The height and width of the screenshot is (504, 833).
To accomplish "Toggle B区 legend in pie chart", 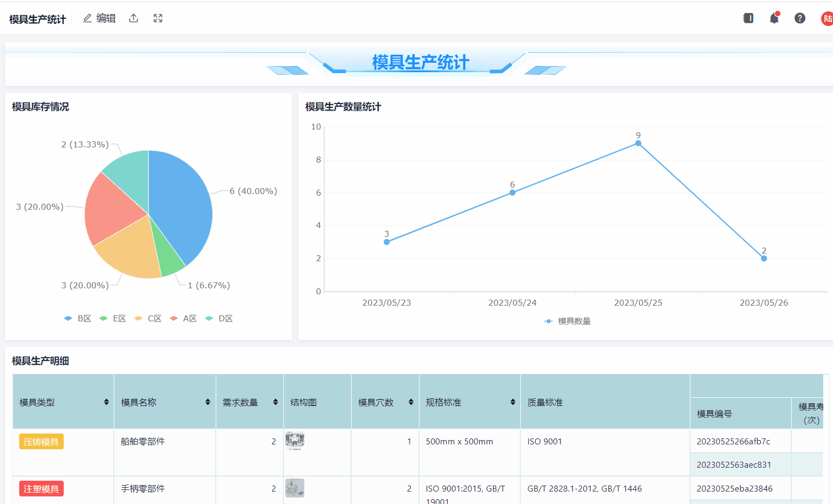I will pos(78,319).
